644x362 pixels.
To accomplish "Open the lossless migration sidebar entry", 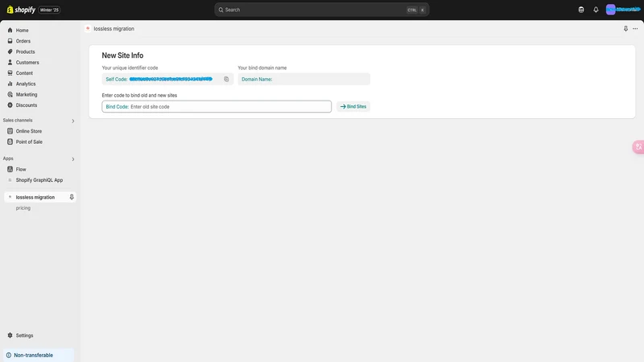I will [35, 197].
